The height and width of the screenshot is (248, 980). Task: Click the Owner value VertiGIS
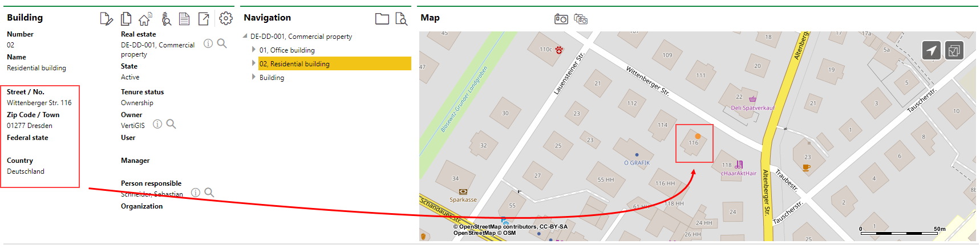coord(133,126)
